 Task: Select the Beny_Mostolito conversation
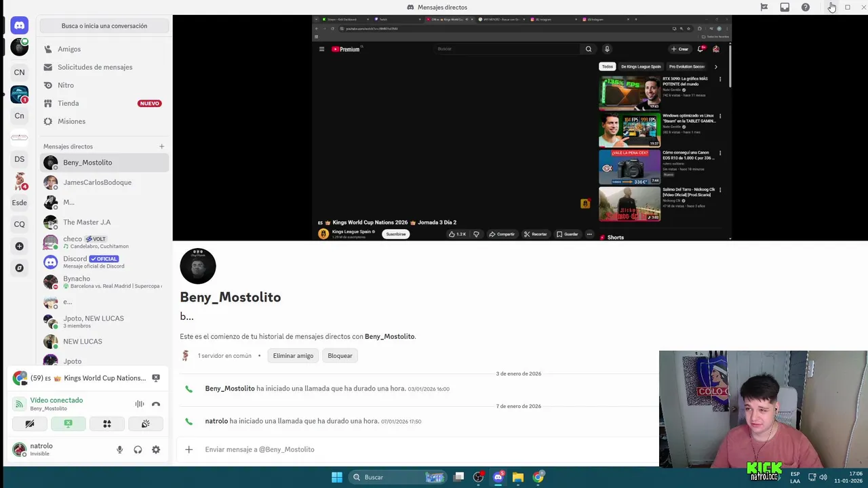(x=104, y=163)
